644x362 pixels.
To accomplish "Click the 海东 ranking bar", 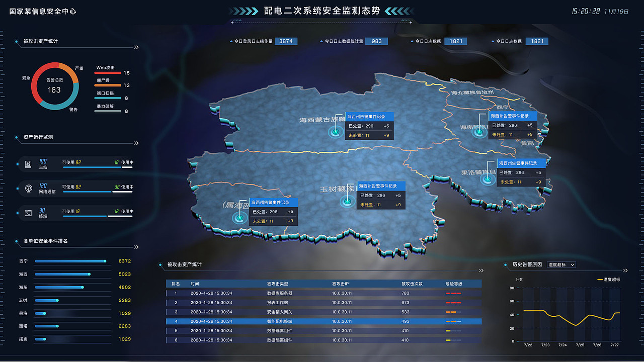I will tap(59, 287).
